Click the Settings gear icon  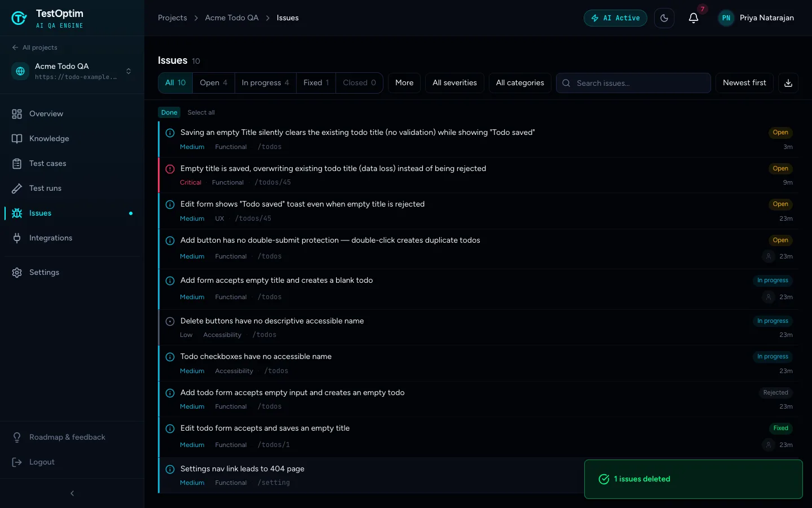tap(17, 273)
